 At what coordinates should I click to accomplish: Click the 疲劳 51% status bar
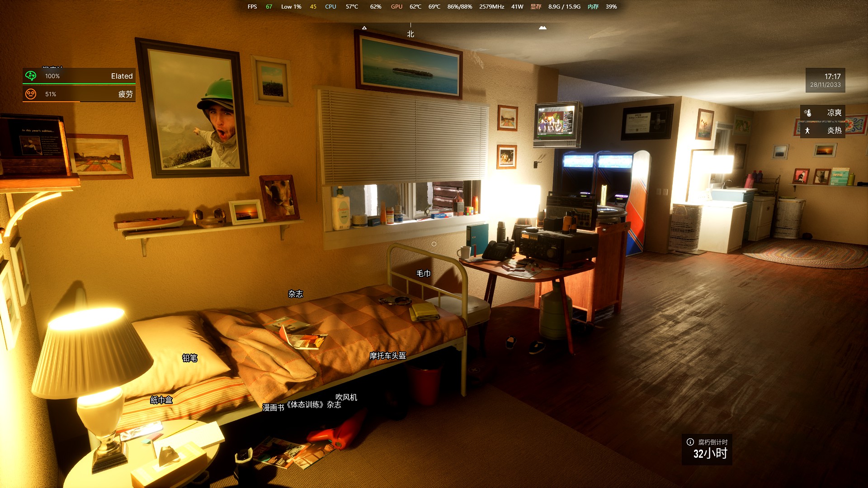pos(79,94)
